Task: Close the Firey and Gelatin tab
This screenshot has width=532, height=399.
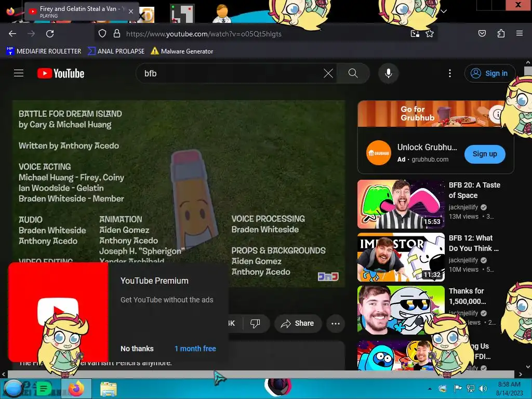Action: click(x=131, y=11)
